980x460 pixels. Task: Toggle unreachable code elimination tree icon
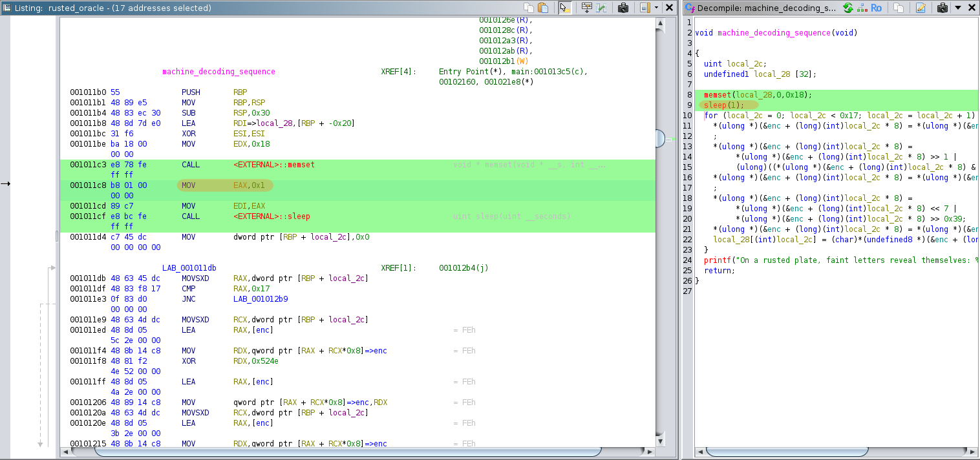pos(862,8)
